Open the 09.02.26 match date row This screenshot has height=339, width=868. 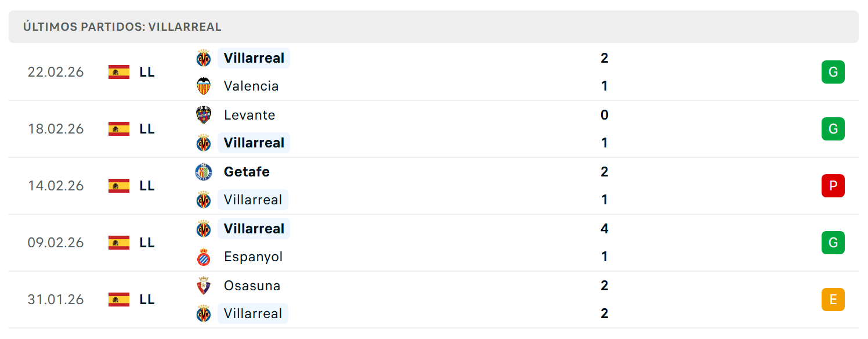pyautogui.click(x=433, y=243)
